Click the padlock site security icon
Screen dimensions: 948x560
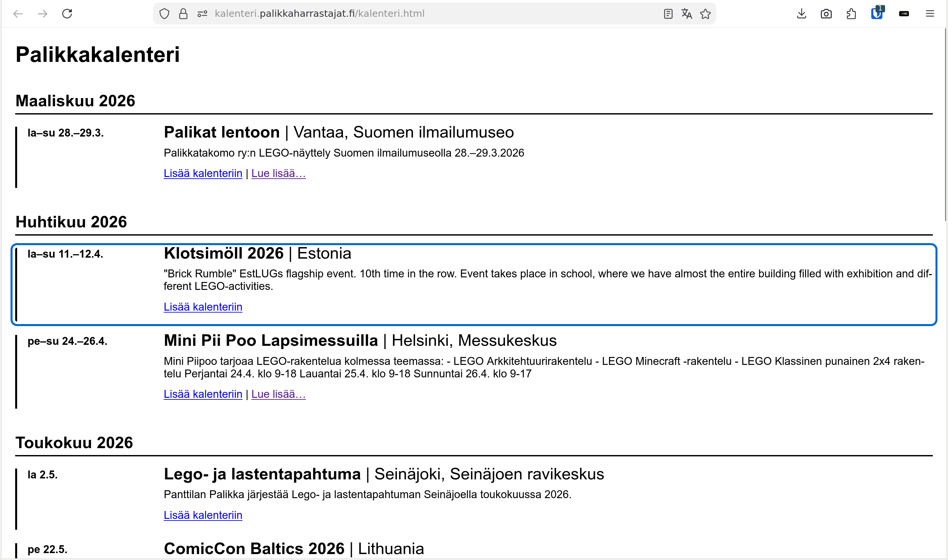pyautogui.click(x=183, y=14)
